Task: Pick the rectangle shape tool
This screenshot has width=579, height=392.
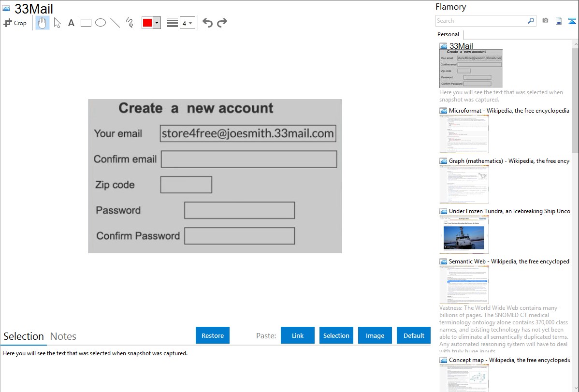Action: [x=86, y=23]
